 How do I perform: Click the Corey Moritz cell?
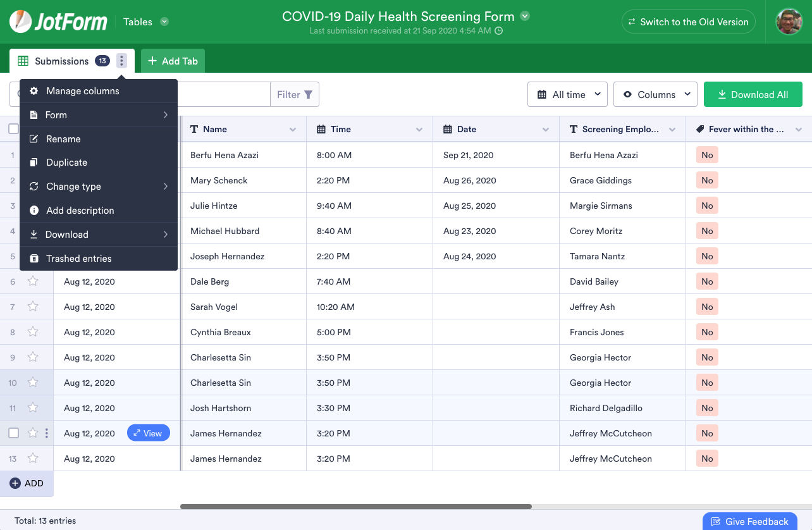coord(623,231)
